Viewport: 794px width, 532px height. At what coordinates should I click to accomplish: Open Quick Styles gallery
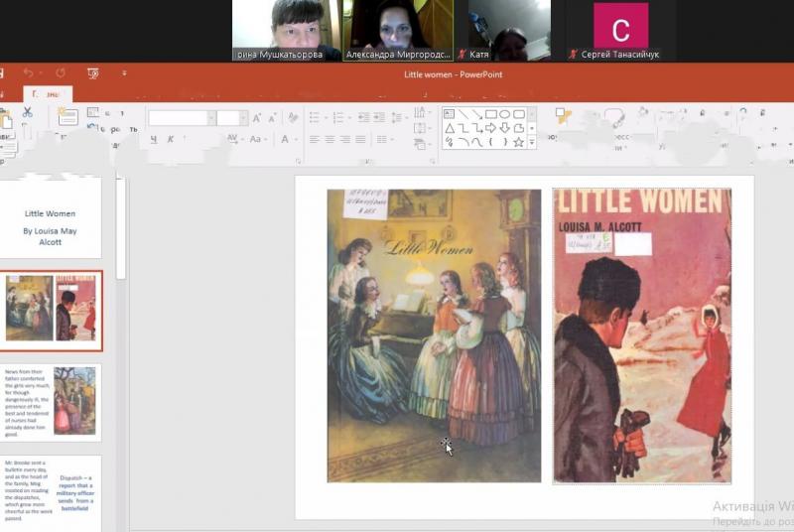(615, 118)
